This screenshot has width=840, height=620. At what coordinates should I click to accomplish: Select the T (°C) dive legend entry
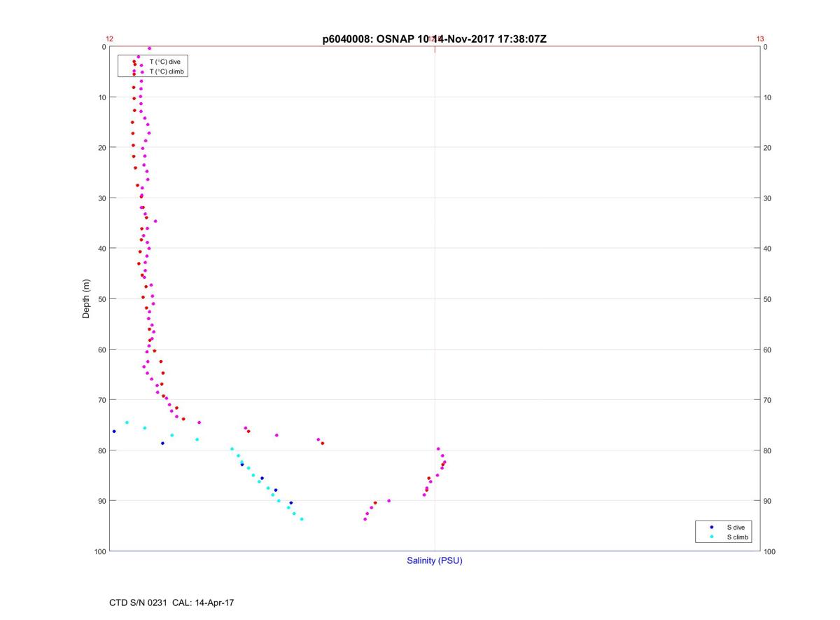pos(164,62)
